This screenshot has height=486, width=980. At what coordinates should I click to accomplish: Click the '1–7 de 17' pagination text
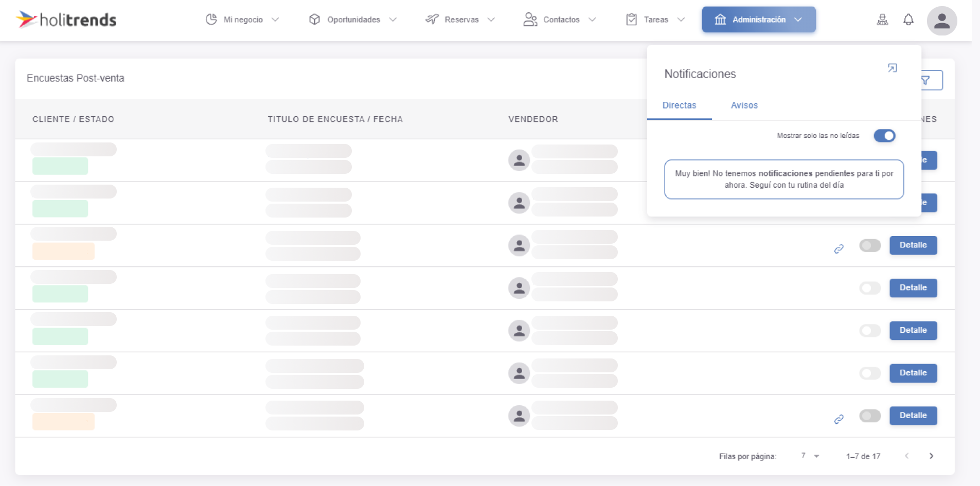(x=863, y=456)
